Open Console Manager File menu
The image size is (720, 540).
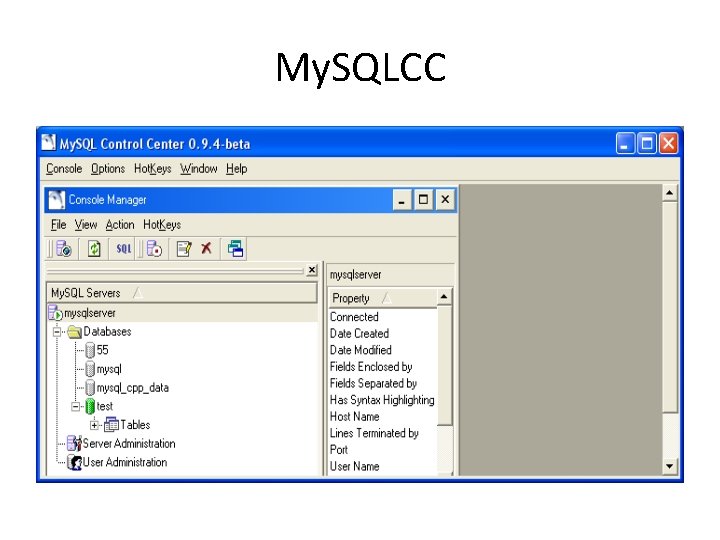click(58, 225)
